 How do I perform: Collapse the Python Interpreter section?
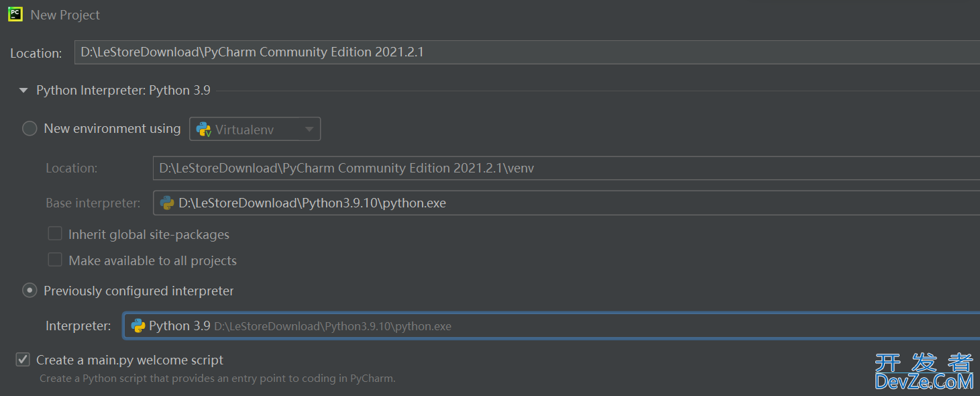(23, 90)
